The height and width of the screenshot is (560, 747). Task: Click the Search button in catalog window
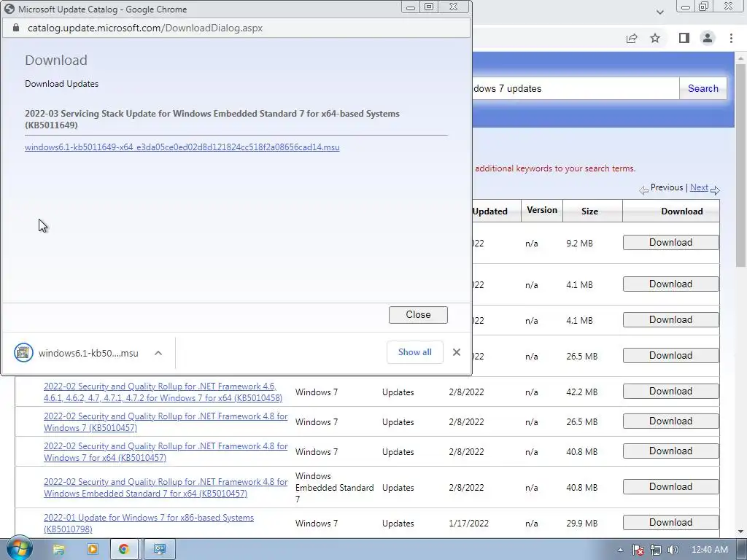(703, 88)
